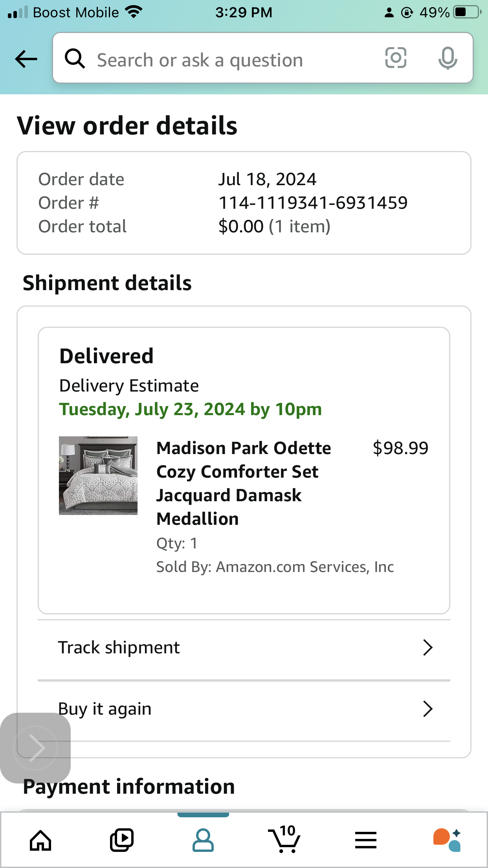The width and height of the screenshot is (488, 868).
Task: Expand the Buy it again chevron
Action: click(427, 709)
